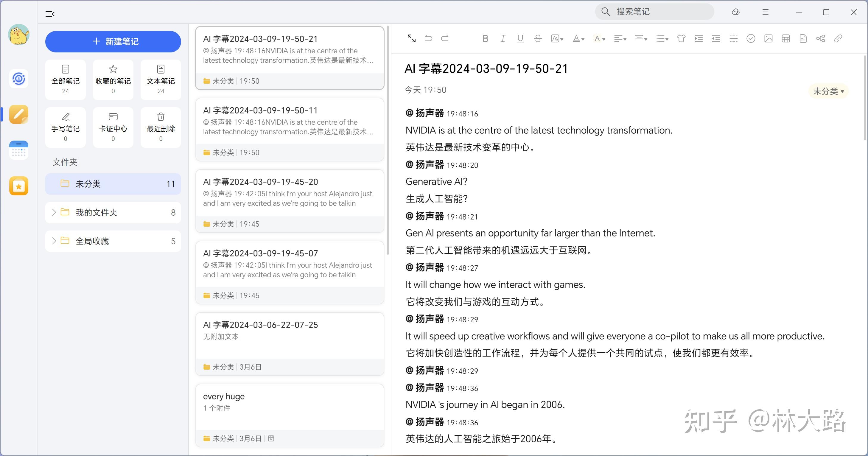Click the search notes field
This screenshot has height=456, width=868.
pos(654,12)
